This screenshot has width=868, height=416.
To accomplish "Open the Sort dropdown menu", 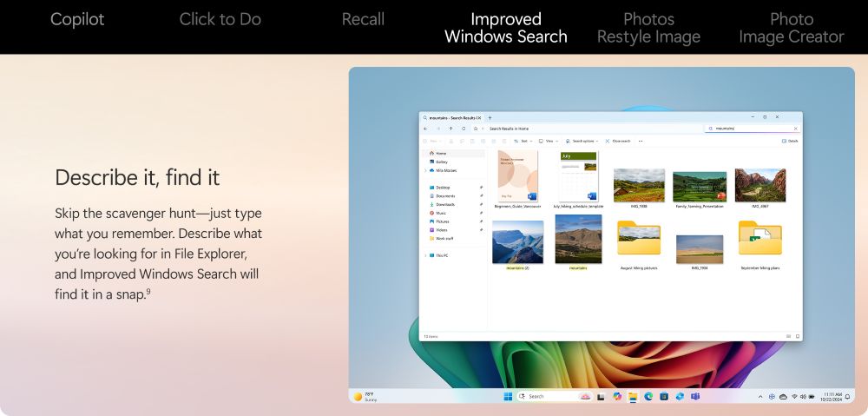I will [523, 141].
